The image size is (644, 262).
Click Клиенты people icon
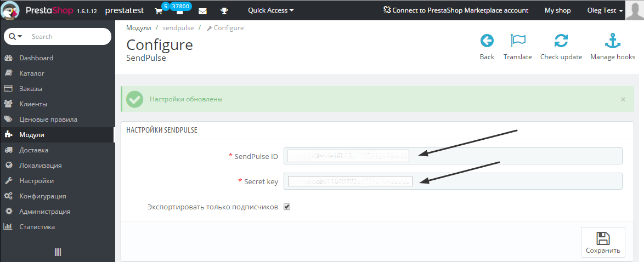[8, 104]
